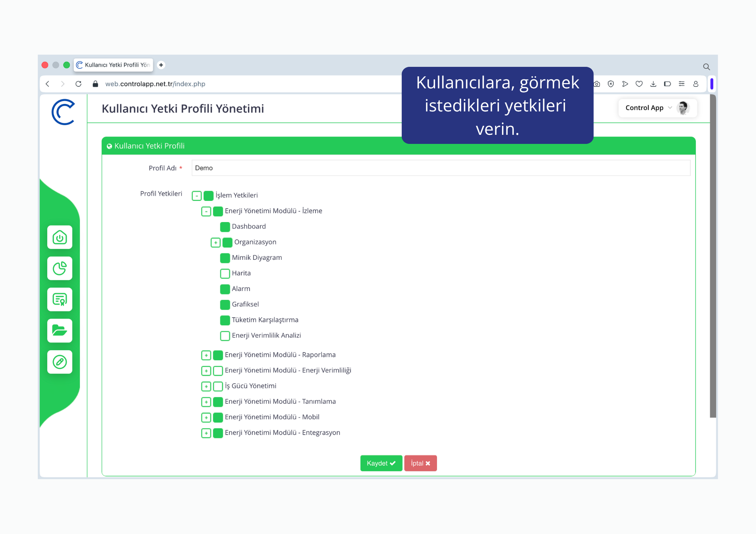756x534 pixels.
Task: Open the folder sidebar icon
Action: [x=60, y=331]
